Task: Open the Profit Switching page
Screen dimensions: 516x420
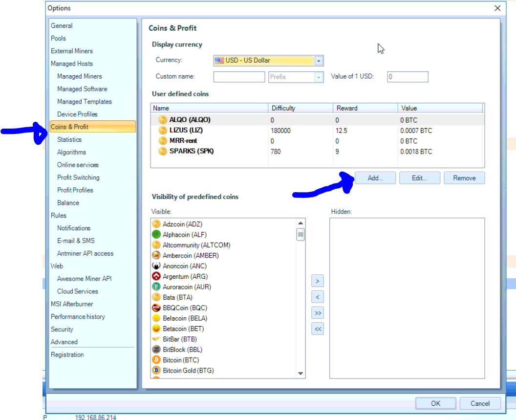Action: coord(78,177)
